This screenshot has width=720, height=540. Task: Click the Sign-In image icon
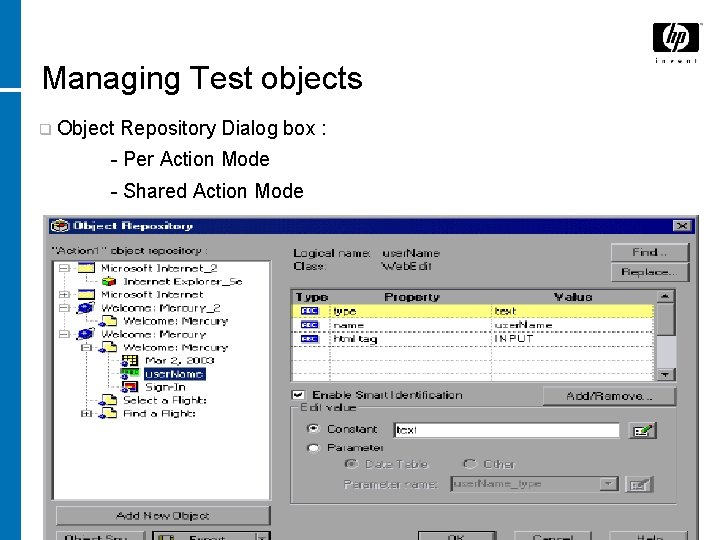pyautogui.click(x=130, y=387)
